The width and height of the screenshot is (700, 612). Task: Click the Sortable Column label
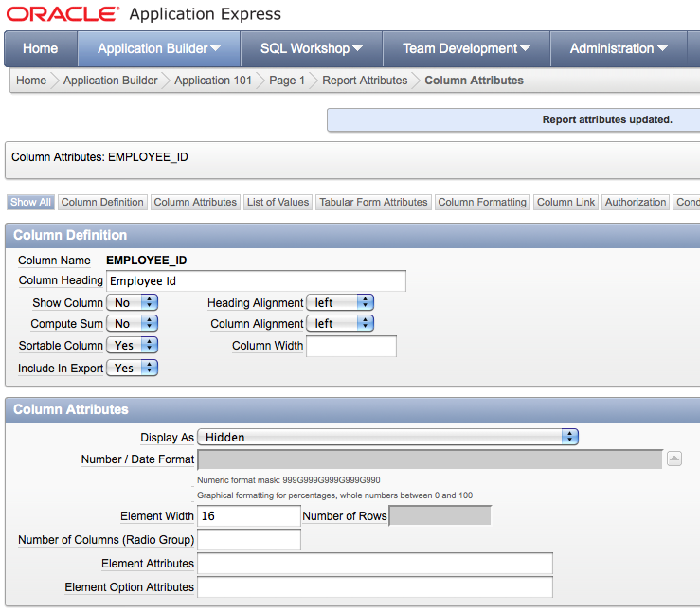61,346
